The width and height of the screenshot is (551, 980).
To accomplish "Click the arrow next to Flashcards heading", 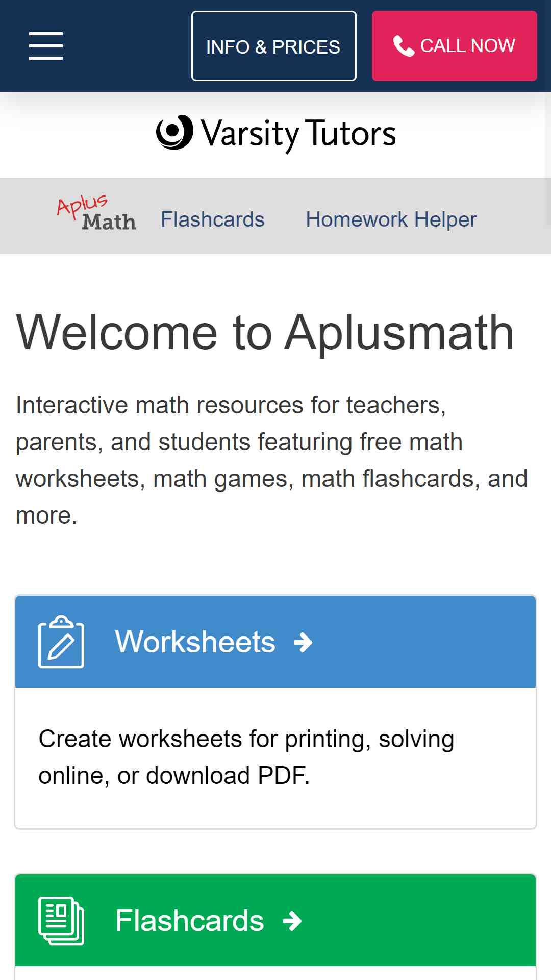I will (292, 921).
